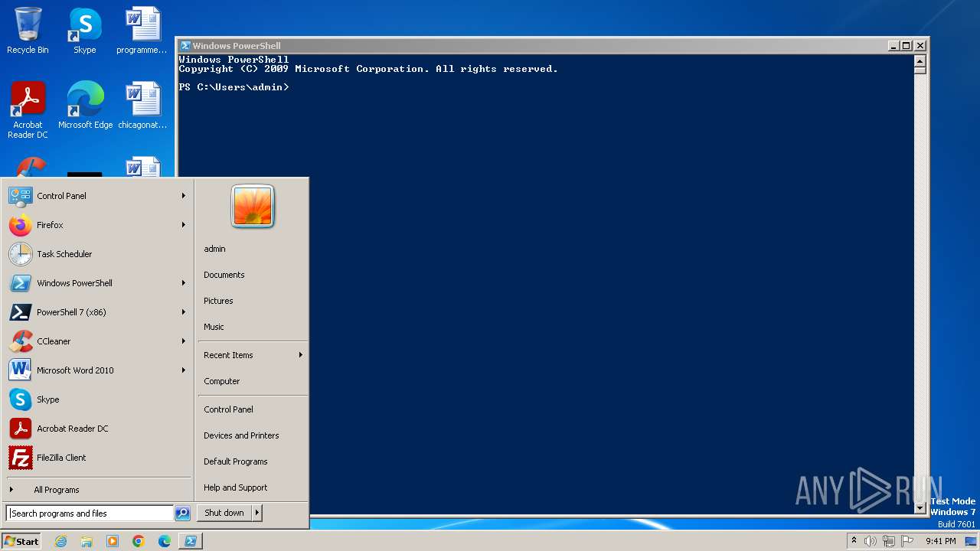Expand PowerShell 7 (x86) jump list arrow

(x=183, y=312)
